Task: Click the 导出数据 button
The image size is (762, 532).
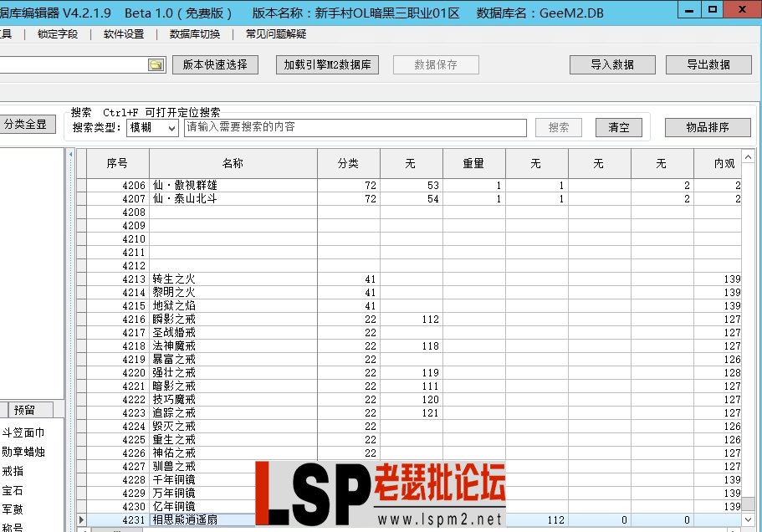Action: [x=708, y=64]
